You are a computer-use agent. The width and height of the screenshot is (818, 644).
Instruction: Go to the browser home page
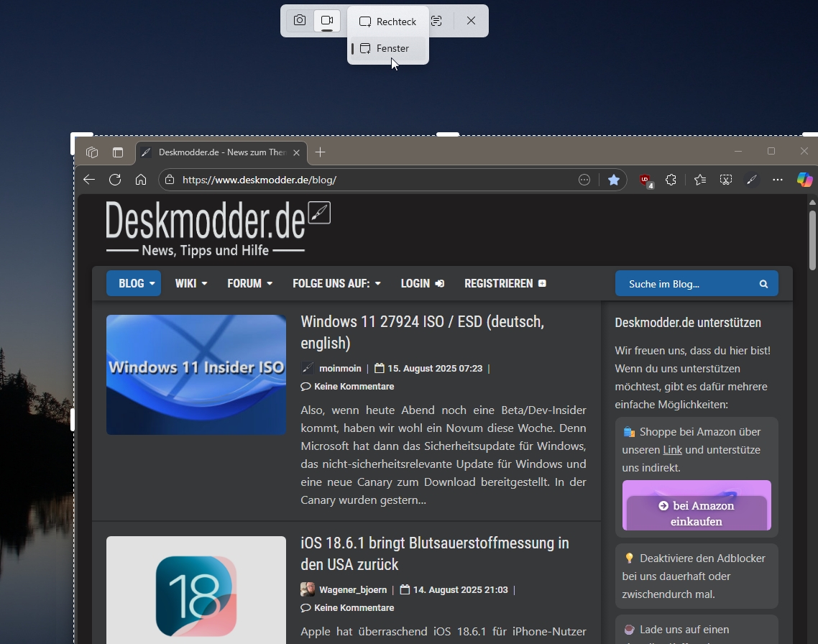click(141, 180)
